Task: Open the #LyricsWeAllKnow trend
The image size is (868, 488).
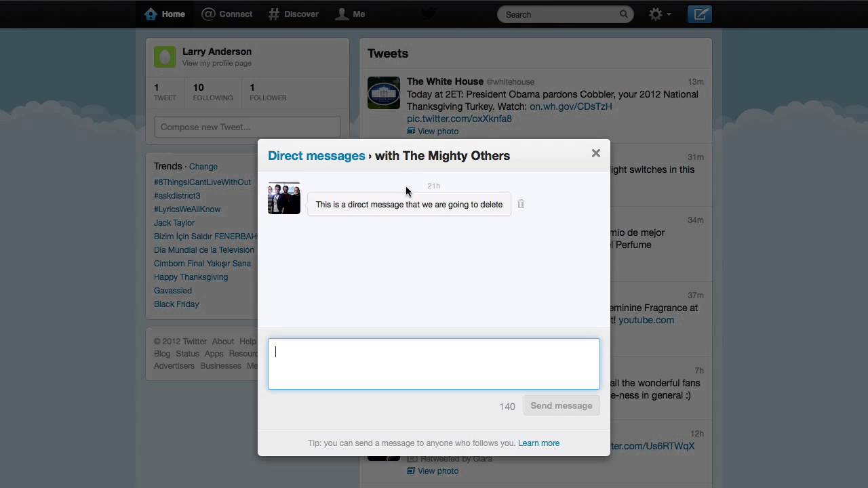Action: click(187, 209)
